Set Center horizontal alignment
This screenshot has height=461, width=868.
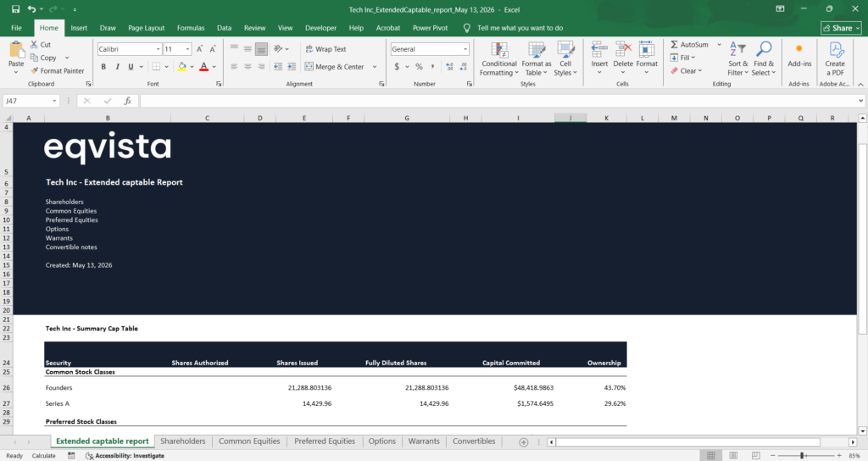(248, 66)
